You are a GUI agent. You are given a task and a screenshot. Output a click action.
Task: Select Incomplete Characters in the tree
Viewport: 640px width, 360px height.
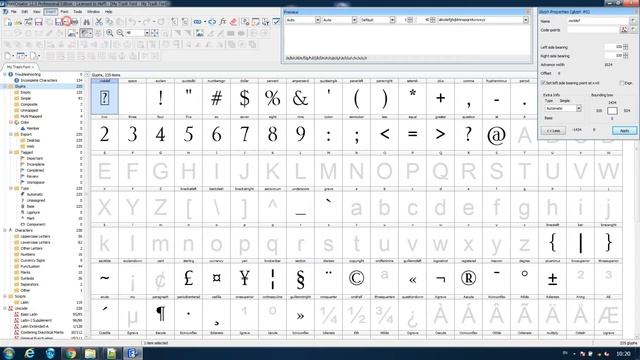pyautogui.click(x=39, y=80)
